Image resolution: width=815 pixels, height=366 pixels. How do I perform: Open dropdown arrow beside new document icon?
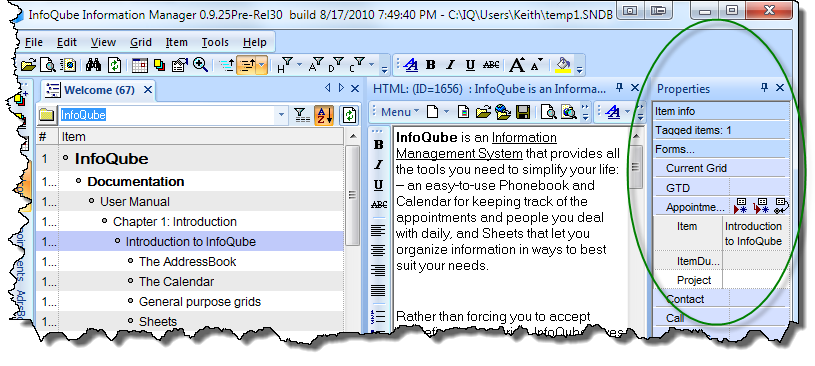(446, 111)
